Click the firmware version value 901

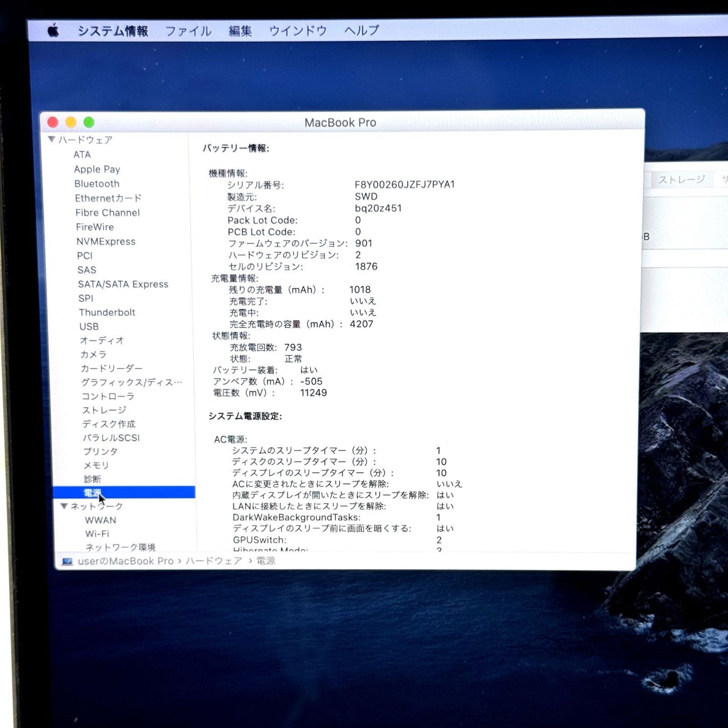364,243
